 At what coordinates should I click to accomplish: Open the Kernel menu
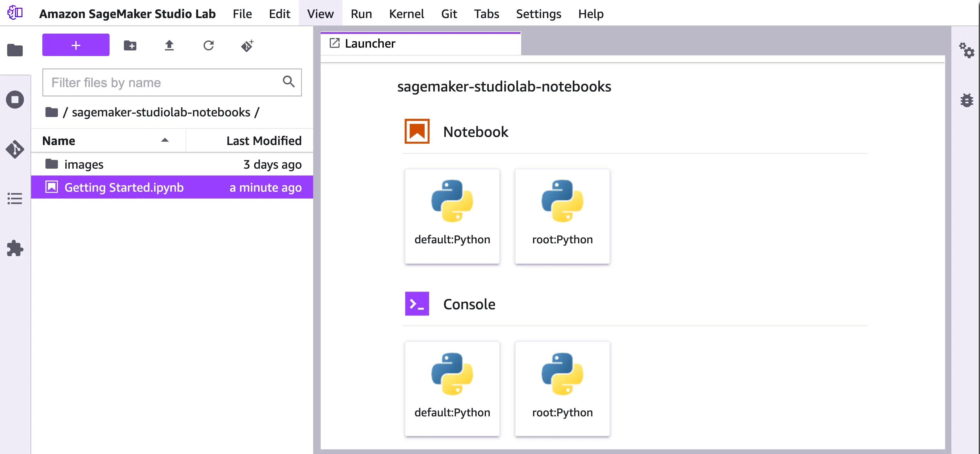(406, 14)
